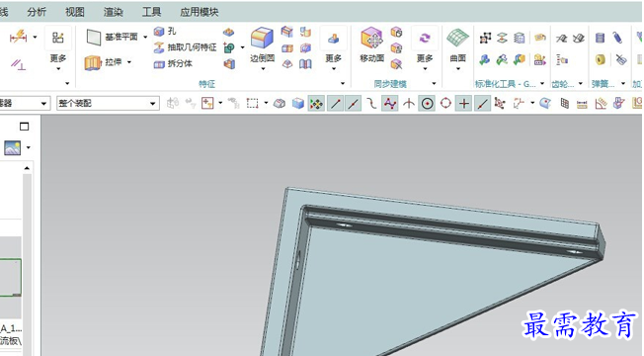The width and height of the screenshot is (644, 356).
Task: Click the pyramid draft icon in 特征 group
Action: tap(287, 63)
